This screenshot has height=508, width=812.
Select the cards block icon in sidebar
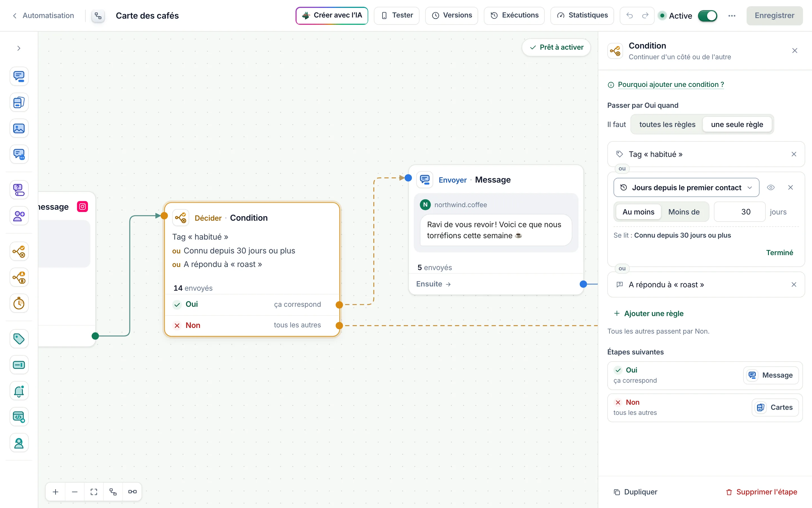pos(19,102)
